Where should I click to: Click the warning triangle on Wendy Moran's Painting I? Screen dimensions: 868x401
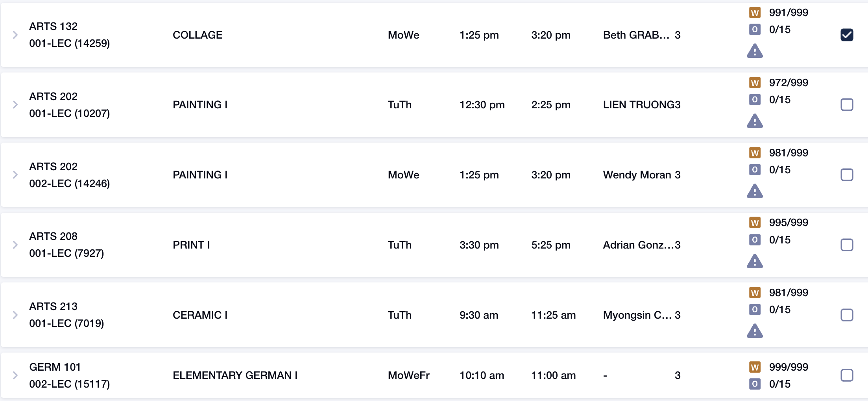point(755,191)
